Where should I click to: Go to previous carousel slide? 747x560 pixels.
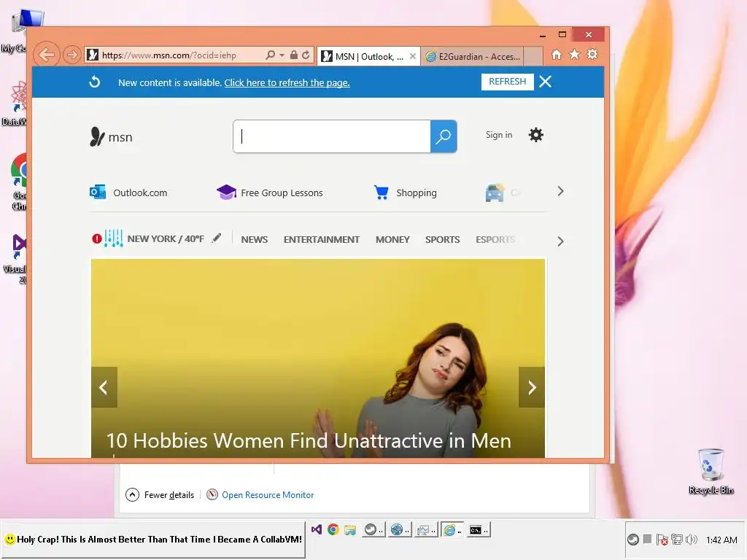(x=104, y=387)
